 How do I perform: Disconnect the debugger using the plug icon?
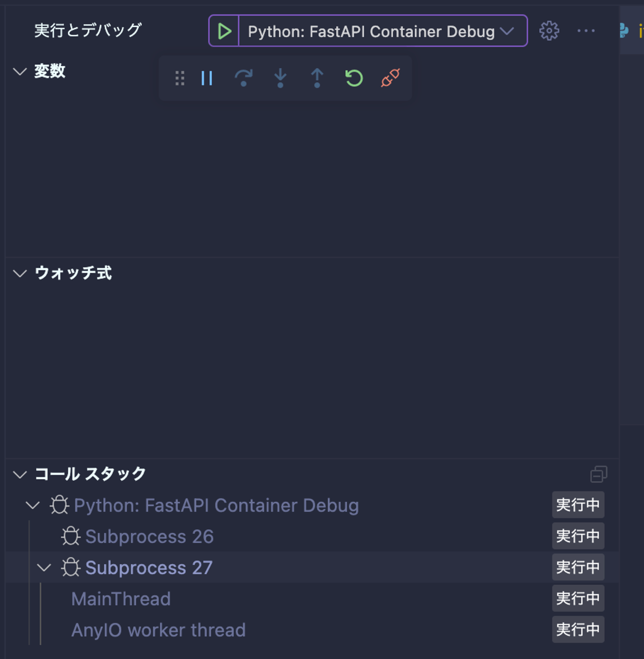coord(390,78)
